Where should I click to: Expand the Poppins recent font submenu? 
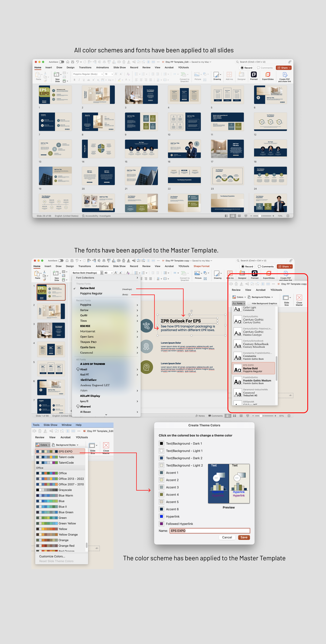click(137, 305)
